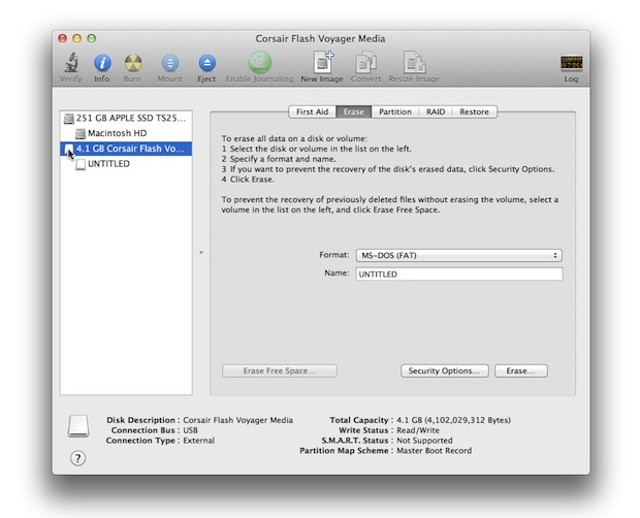
Task: Click the Not Supported S.M.A.R.T. status
Action: point(424,440)
